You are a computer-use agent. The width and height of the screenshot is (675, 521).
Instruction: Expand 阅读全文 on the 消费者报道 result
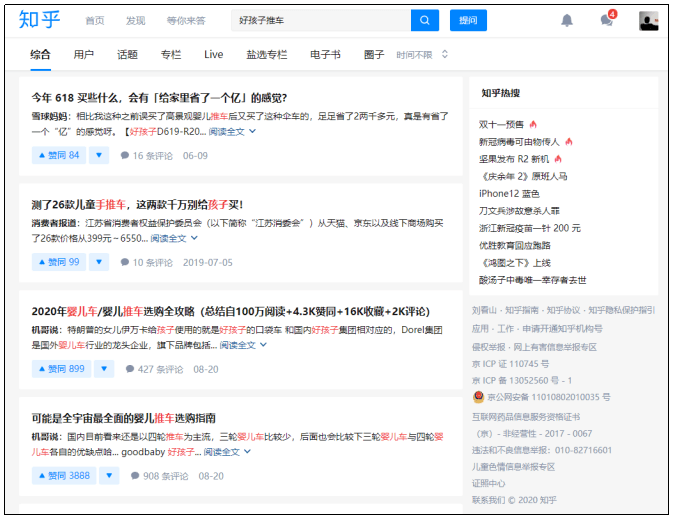173,238
